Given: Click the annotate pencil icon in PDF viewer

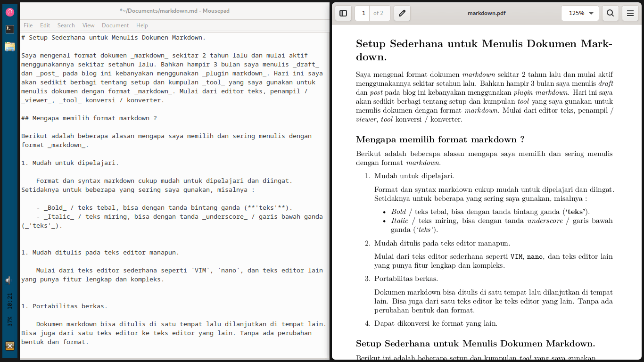Looking at the screenshot, I should (402, 13).
